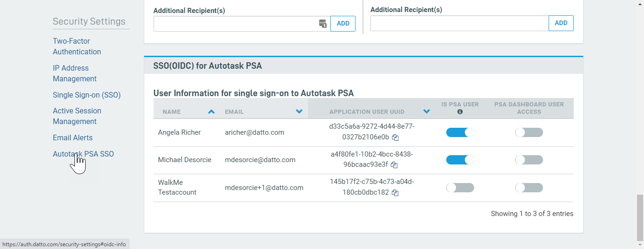Image resolution: width=644 pixels, height=249 pixels.
Task: Sort the table by Name arrow
Action: click(x=211, y=111)
